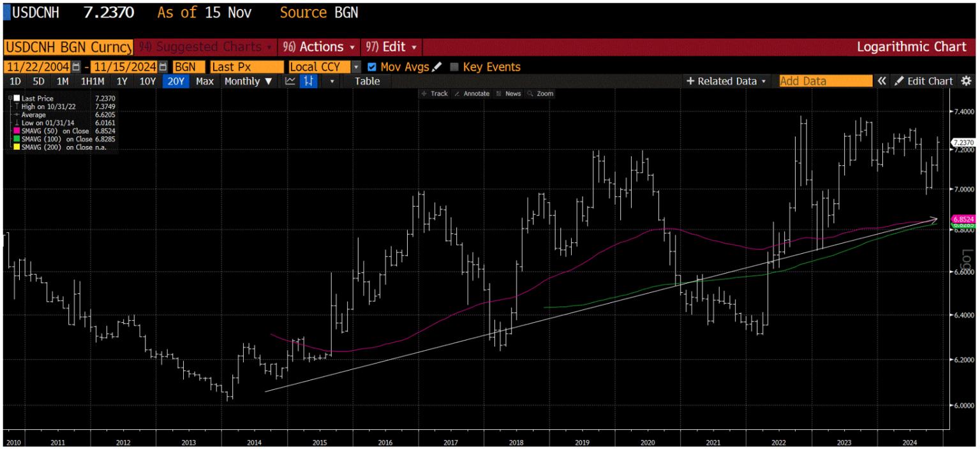The height and width of the screenshot is (449, 980).
Task: Enable the Key Events checkbox
Action: coord(454,67)
